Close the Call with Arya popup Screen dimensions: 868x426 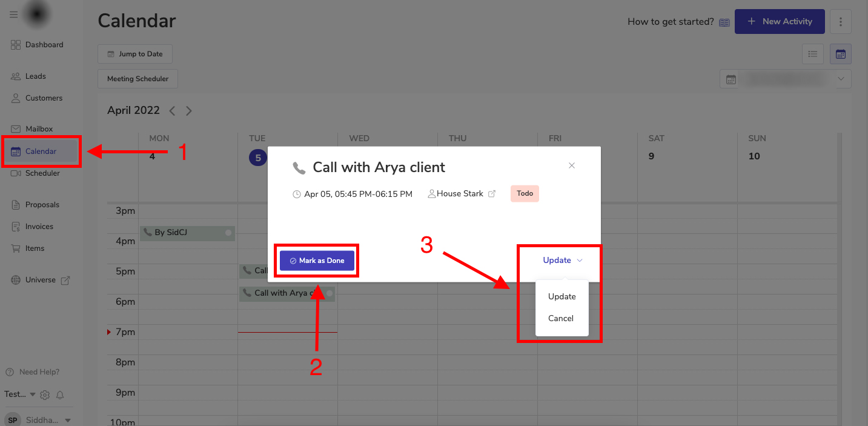pyautogui.click(x=572, y=165)
